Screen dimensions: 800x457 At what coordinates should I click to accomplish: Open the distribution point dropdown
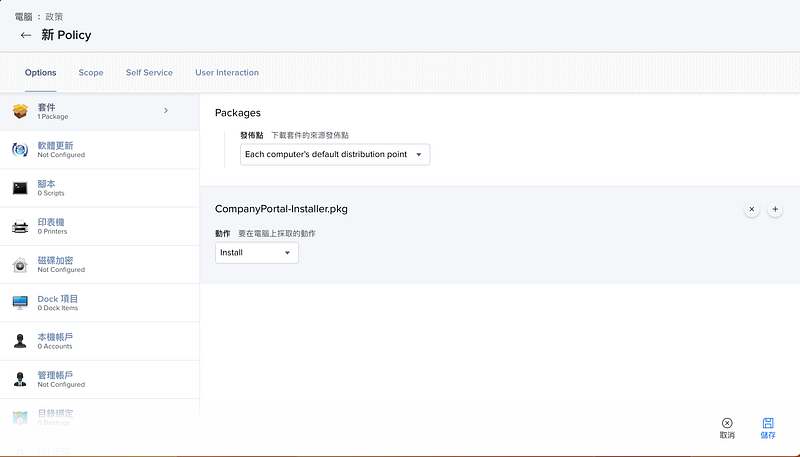click(335, 154)
